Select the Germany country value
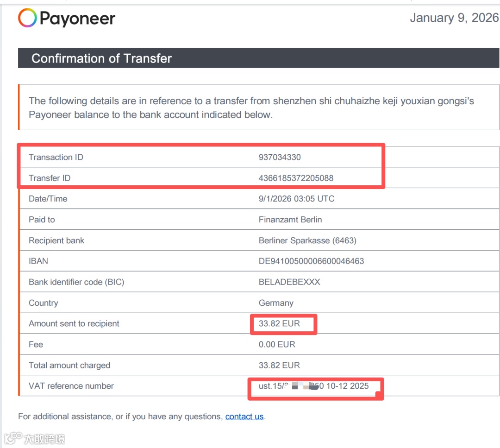The width and height of the screenshot is (500, 448). click(276, 303)
